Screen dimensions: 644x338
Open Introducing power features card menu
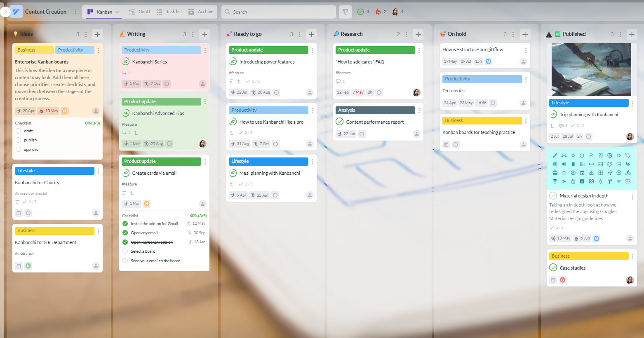312,50
